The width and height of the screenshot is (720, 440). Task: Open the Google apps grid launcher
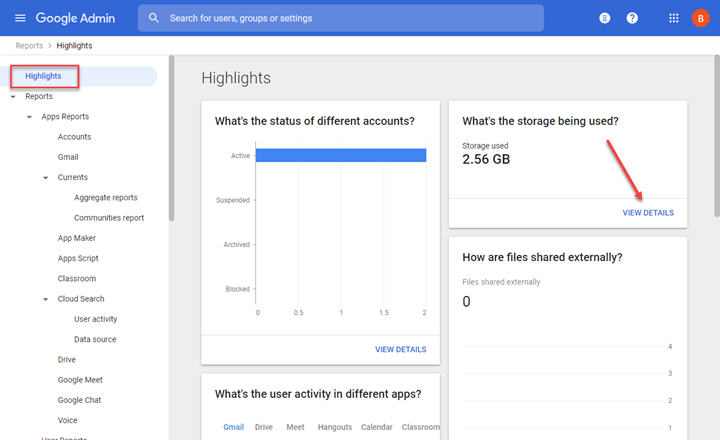point(673,18)
